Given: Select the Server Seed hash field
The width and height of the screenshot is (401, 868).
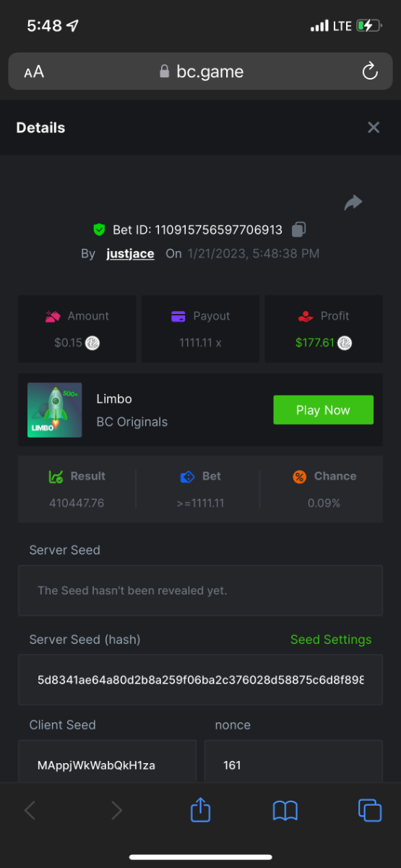Looking at the screenshot, I should (200, 680).
